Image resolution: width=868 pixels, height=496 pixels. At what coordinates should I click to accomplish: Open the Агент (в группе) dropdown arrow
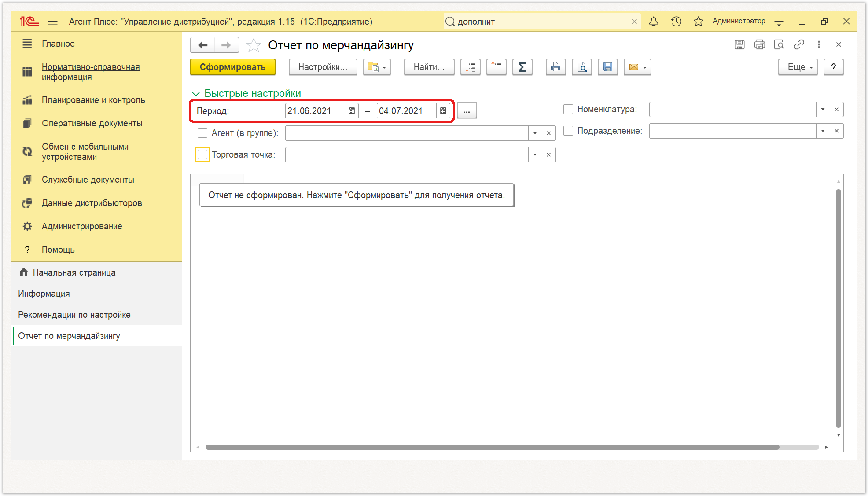tap(535, 133)
